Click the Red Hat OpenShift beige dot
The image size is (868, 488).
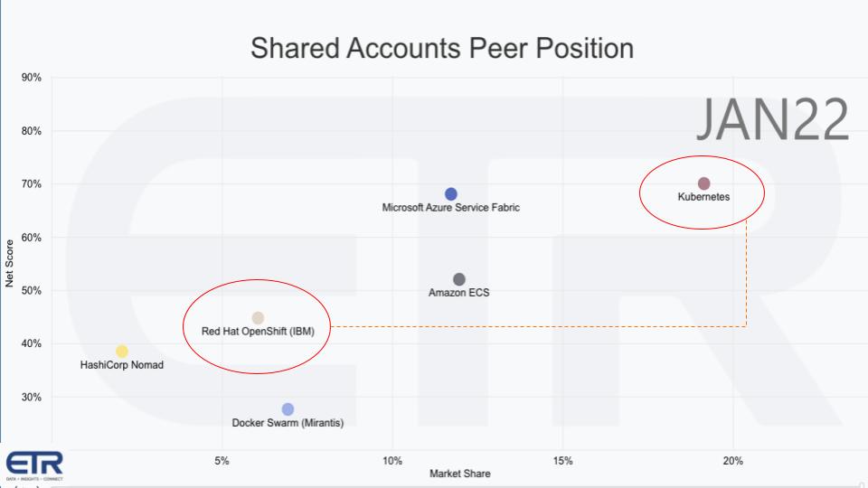point(258,318)
